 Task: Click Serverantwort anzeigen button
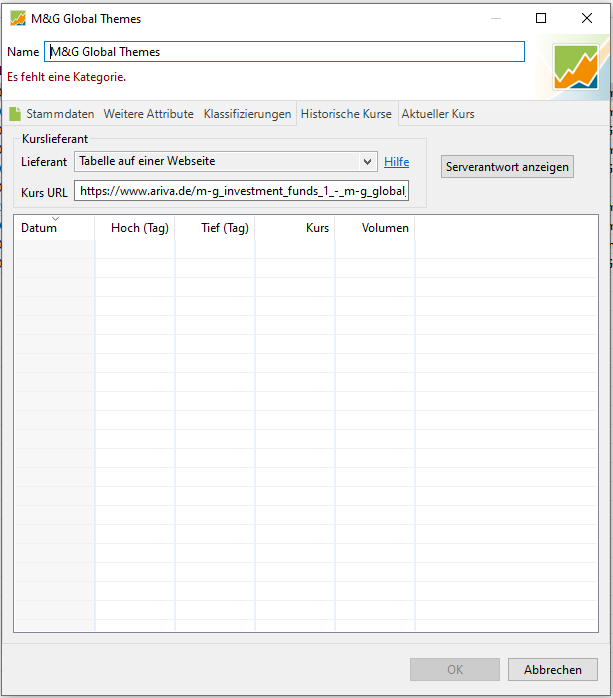coord(507,167)
